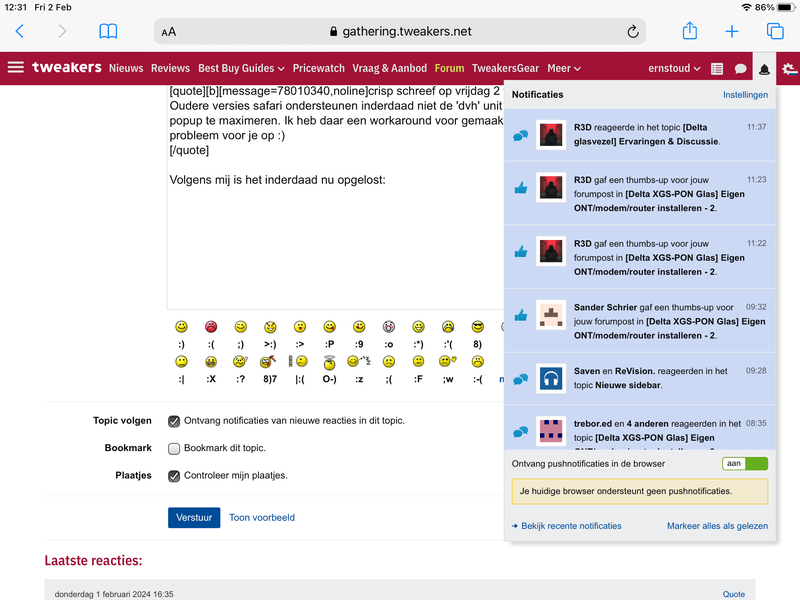Insert the :o surprised smiley

pos(389,327)
